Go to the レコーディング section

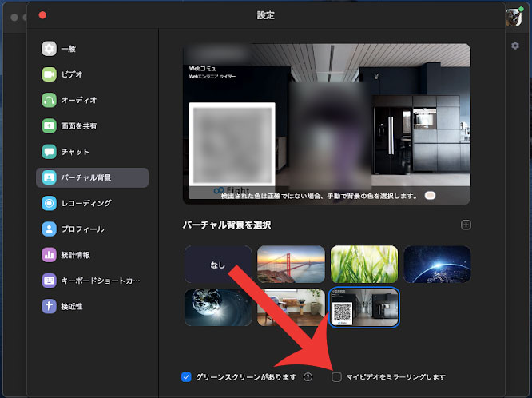tap(93, 203)
